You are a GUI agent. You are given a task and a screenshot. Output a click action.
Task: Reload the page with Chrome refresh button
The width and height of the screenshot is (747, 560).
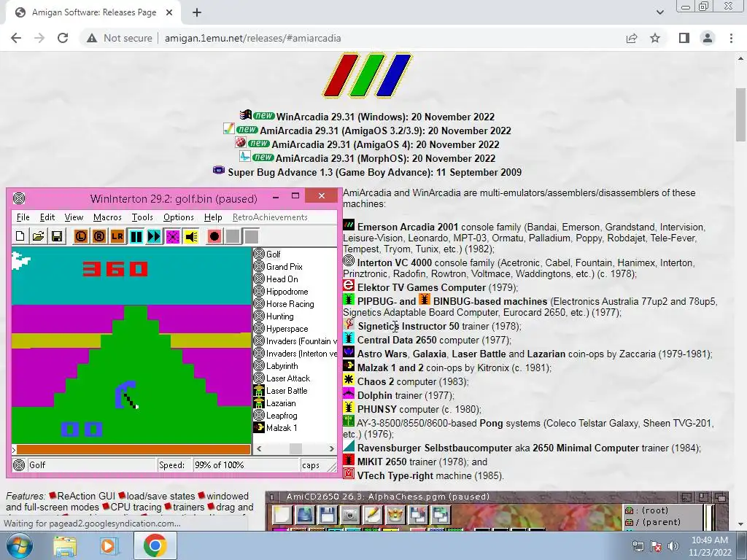(x=63, y=38)
